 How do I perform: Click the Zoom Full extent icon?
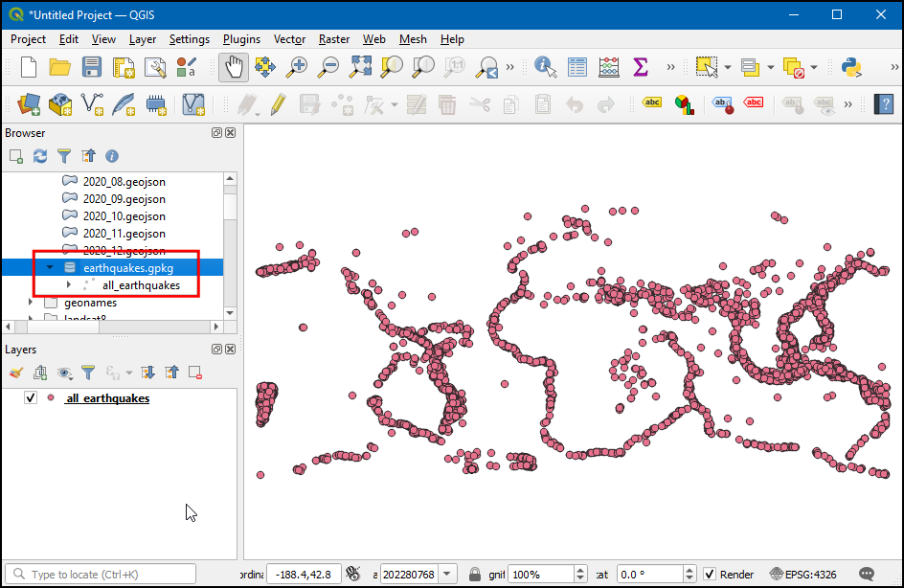point(360,67)
